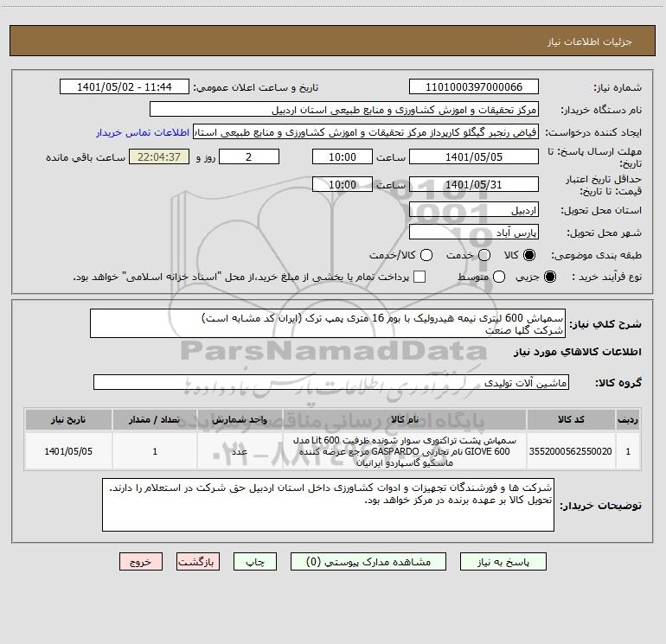This screenshot has width=666, height=644.
Task: Open the اطلاعات تماس خریدار link
Action: [143, 132]
